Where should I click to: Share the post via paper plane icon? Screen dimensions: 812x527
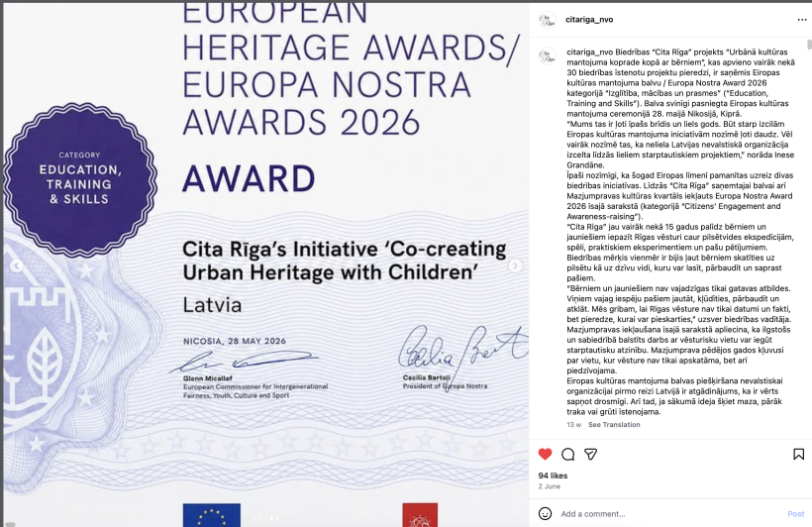[x=591, y=455]
